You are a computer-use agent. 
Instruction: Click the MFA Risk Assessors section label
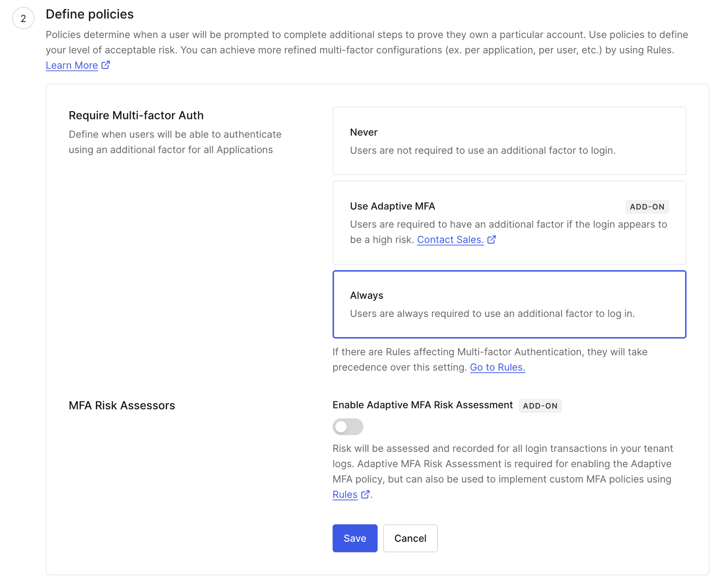coord(122,405)
